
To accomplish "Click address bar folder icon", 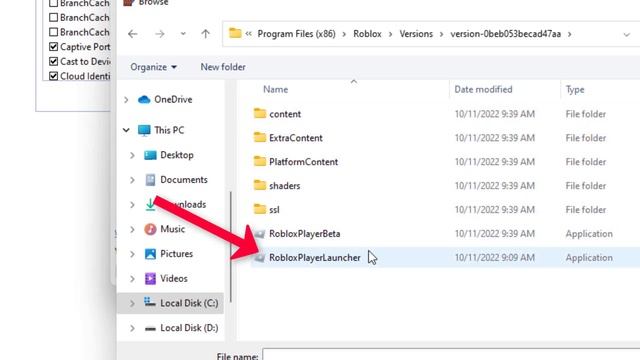I will [235, 33].
